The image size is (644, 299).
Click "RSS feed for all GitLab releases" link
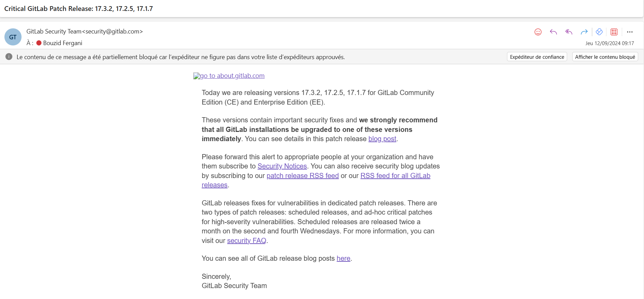tap(395, 176)
